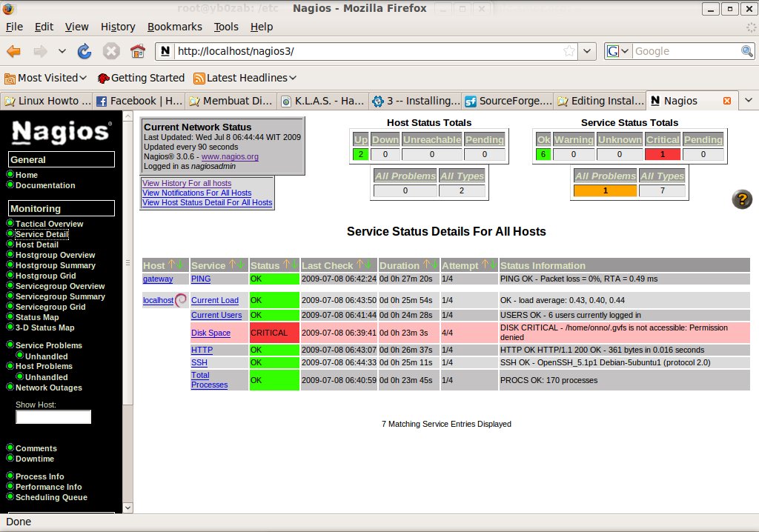Go to browser Home page icon
This screenshot has height=532, width=759.
pyautogui.click(x=137, y=51)
